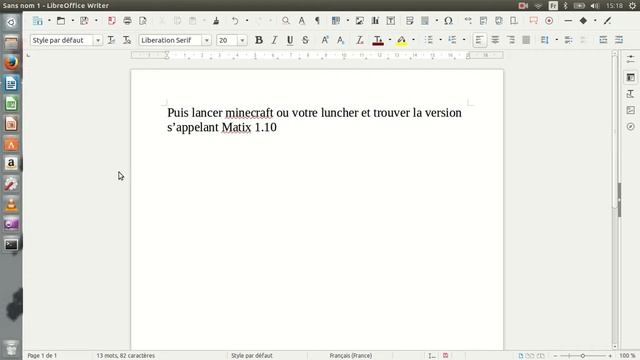Image resolution: width=640 pixels, height=360 pixels.
Task: Select the Line drawing tool
Action: 568,21
